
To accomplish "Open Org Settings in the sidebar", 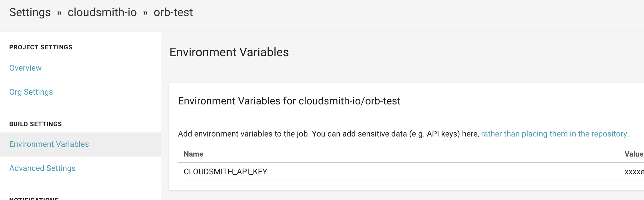I will click(x=31, y=92).
